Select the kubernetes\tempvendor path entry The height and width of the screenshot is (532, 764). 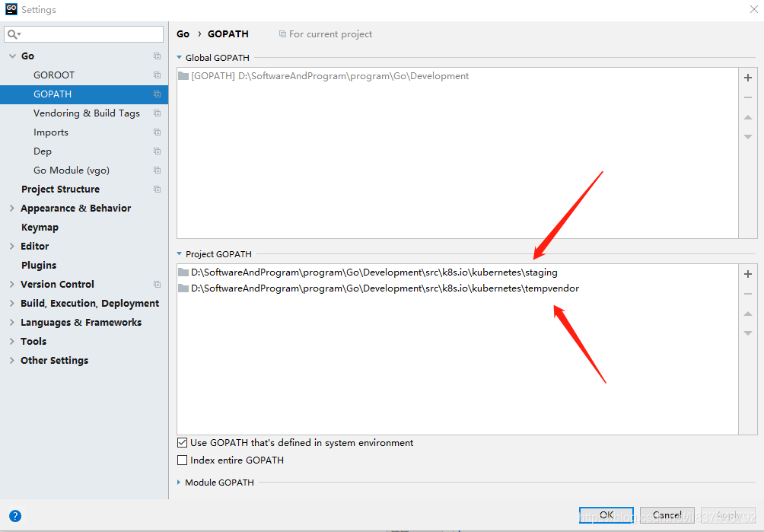click(x=457, y=288)
